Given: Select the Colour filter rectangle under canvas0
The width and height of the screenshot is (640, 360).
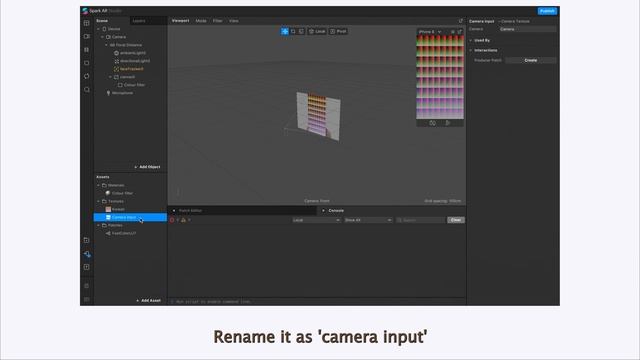Looking at the screenshot, I should (131, 85).
